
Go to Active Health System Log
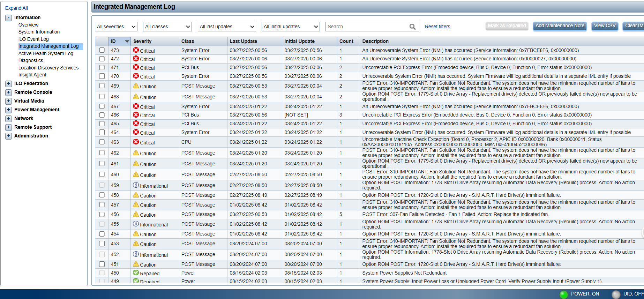click(x=46, y=53)
